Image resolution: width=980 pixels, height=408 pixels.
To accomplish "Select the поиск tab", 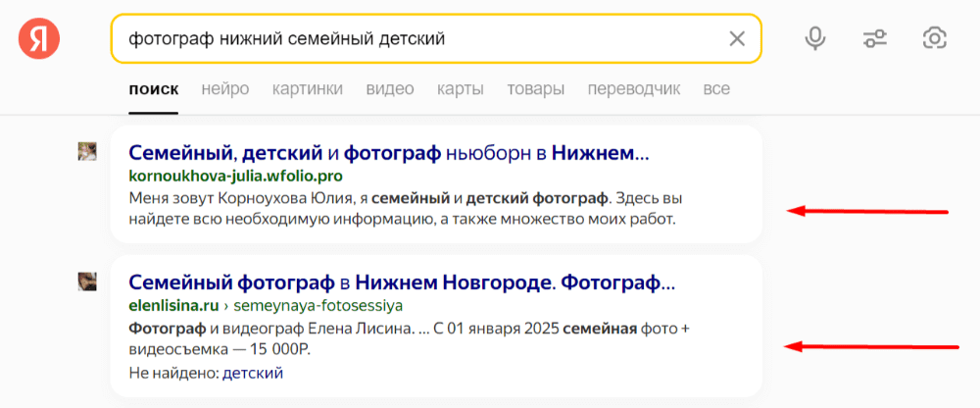I will tap(154, 89).
